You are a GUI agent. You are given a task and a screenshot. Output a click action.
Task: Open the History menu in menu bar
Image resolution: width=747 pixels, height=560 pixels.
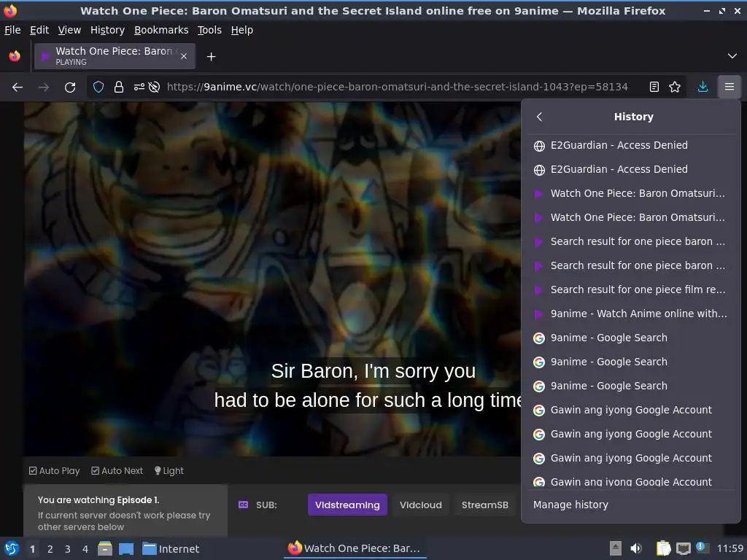(x=107, y=30)
